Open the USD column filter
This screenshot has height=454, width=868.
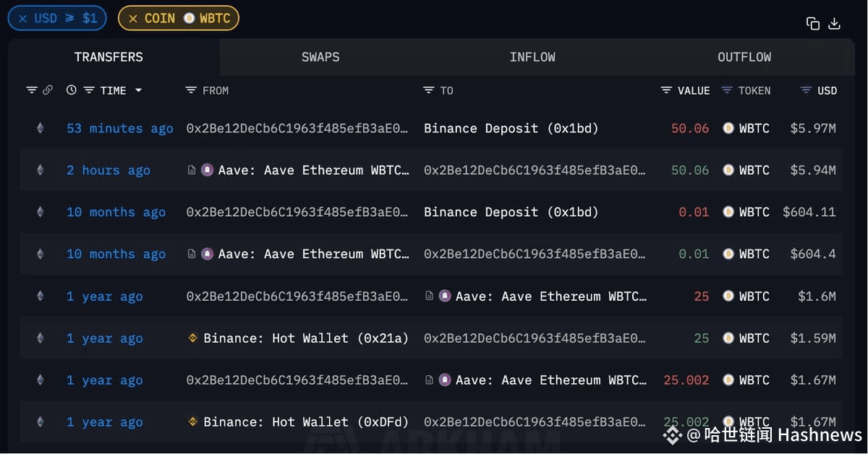pyautogui.click(x=806, y=90)
